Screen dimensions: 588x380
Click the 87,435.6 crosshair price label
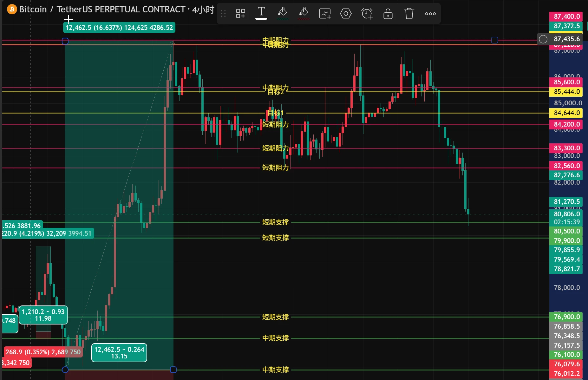coord(566,39)
